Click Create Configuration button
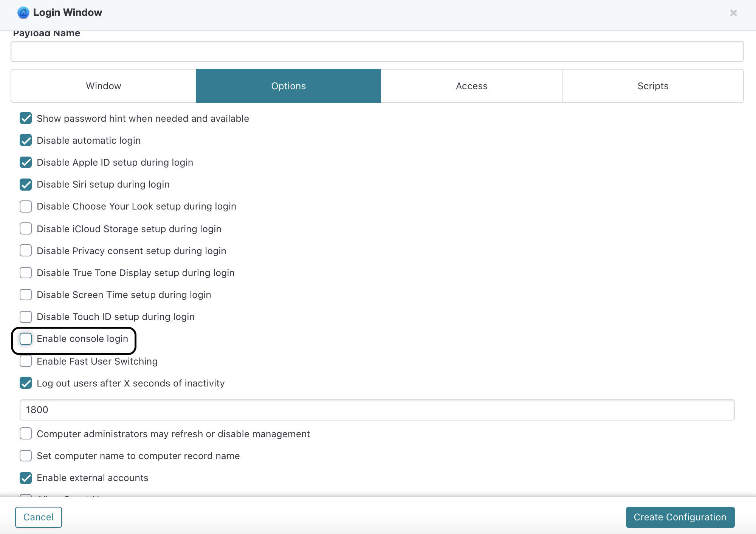The image size is (756, 534). click(680, 517)
